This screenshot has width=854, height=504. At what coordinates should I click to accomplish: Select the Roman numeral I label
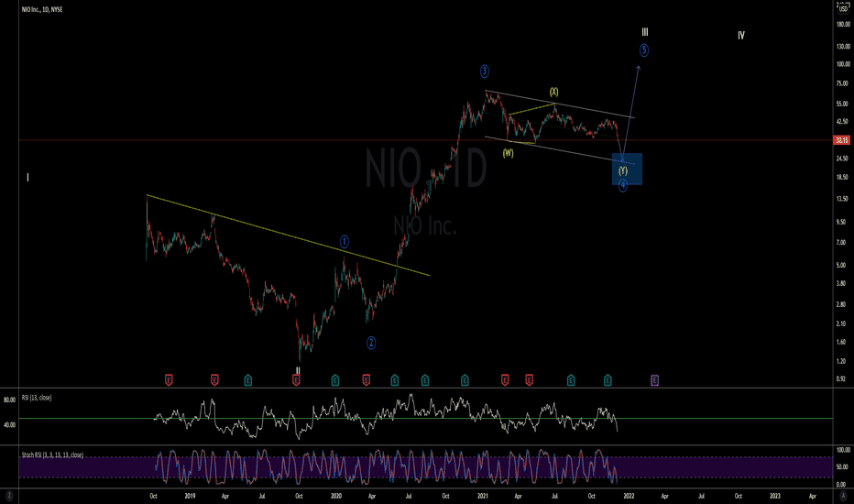[x=27, y=177]
